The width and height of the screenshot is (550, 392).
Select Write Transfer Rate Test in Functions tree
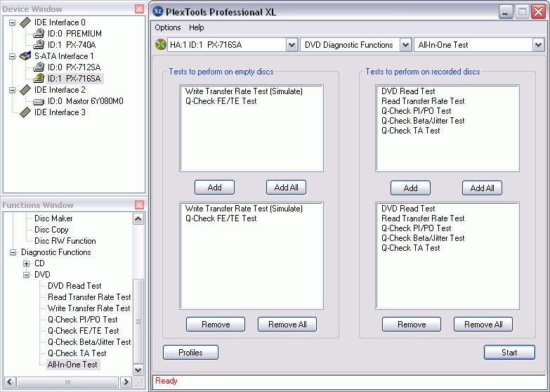(89, 308)
